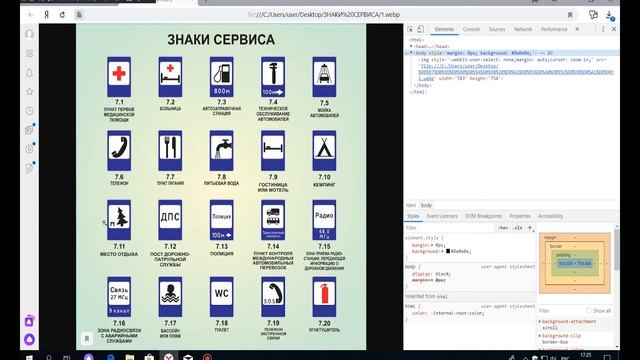Open the DevTools three-dot menu
Image resolution: width=640 pixels, height=360 pixels.
pos(603,29)
